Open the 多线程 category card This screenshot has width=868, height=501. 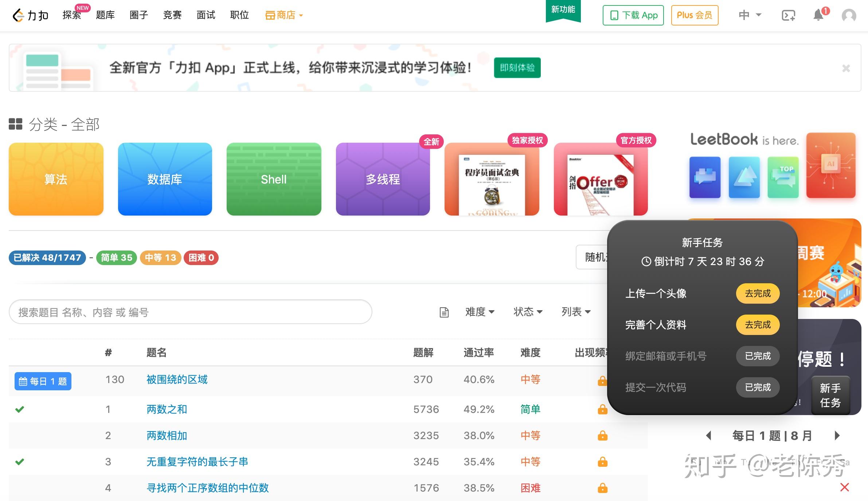[383, 179]
